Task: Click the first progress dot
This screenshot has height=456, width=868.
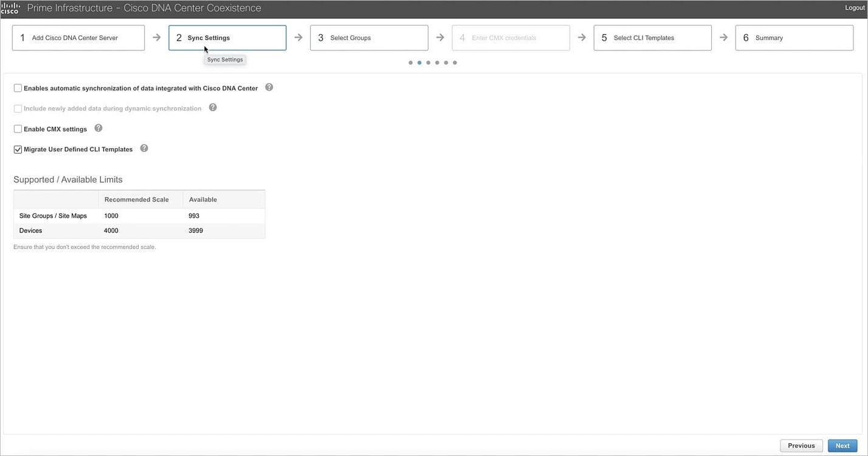Action: [x=410, y=63]
